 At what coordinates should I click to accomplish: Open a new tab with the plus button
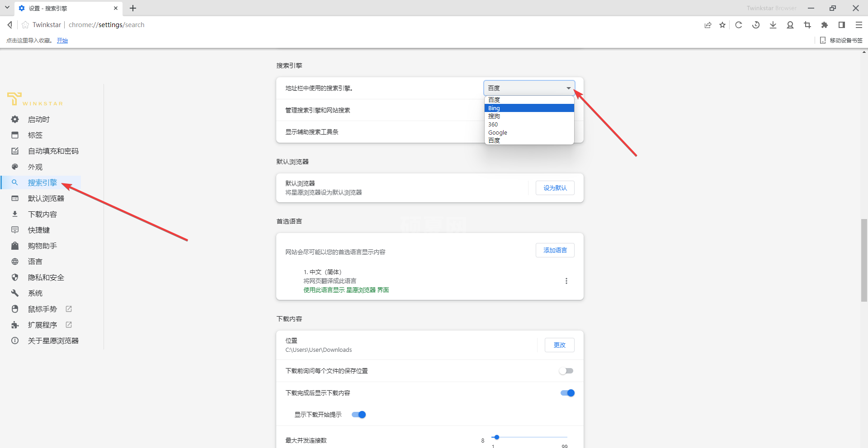133,8
